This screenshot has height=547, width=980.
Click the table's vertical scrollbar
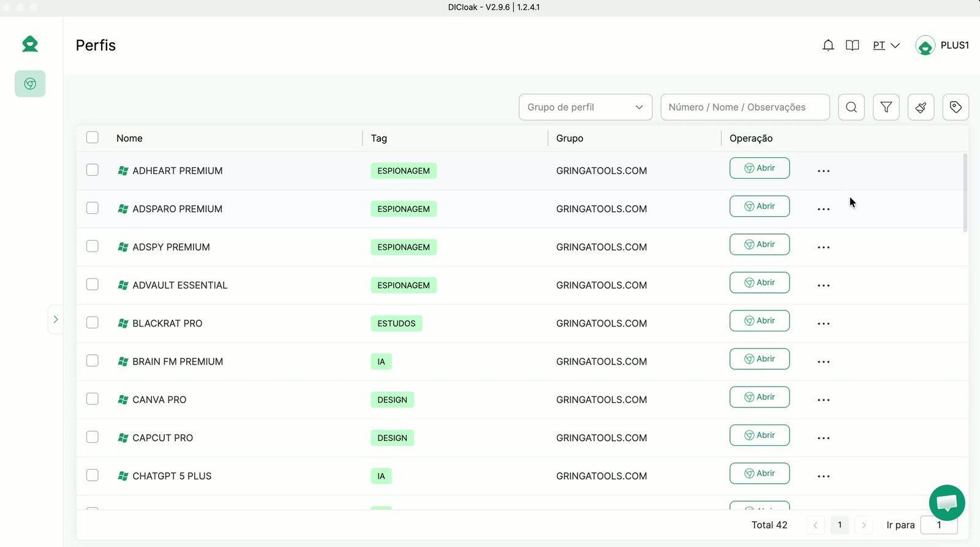click(965, 193)
